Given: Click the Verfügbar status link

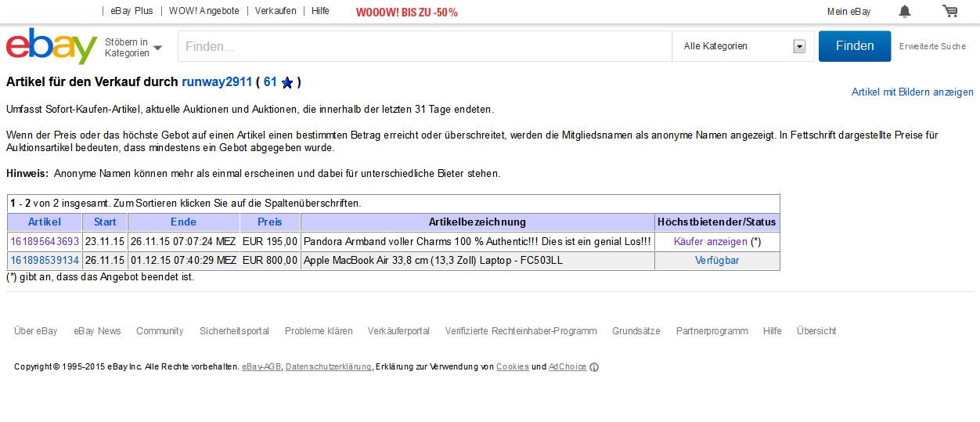Looking at the screenshot, I should 717,260.
